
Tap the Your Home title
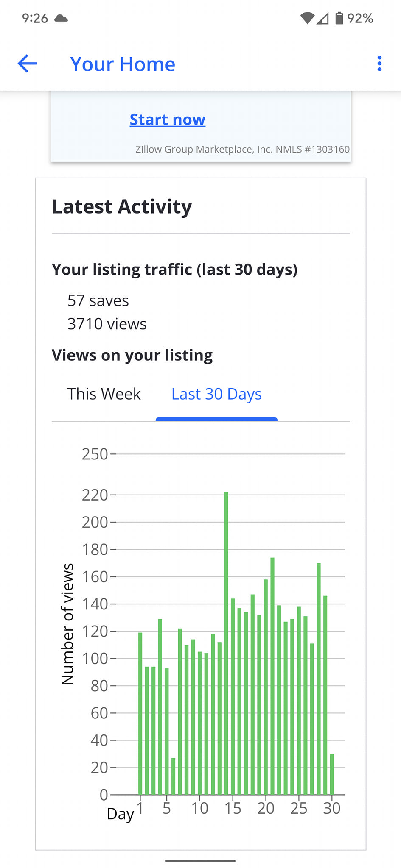122,64
